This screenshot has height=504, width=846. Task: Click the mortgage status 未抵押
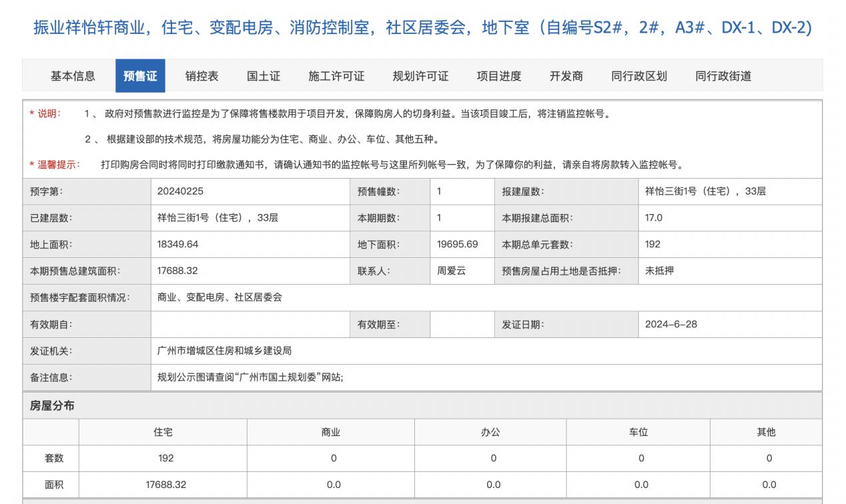coord(659,271)
